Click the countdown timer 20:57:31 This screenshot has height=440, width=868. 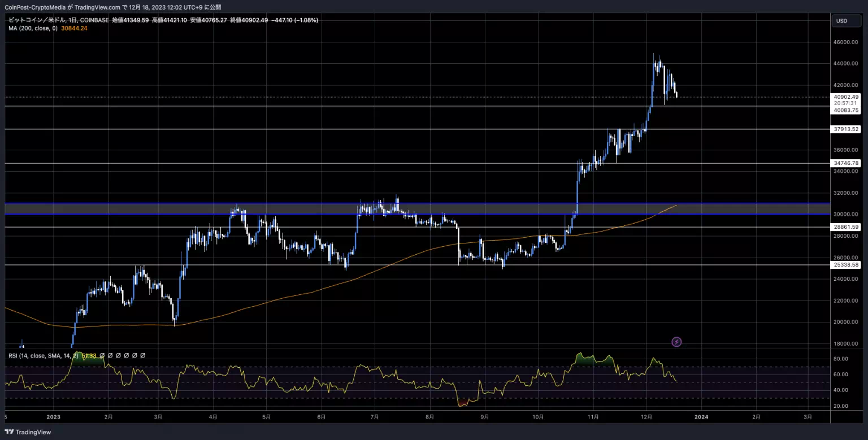click(846, 103)
